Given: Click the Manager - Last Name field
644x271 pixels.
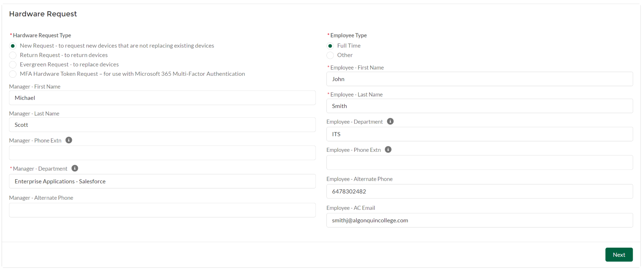Looking at the screenshot, I should pyautogui.click(x=162, y=125).
